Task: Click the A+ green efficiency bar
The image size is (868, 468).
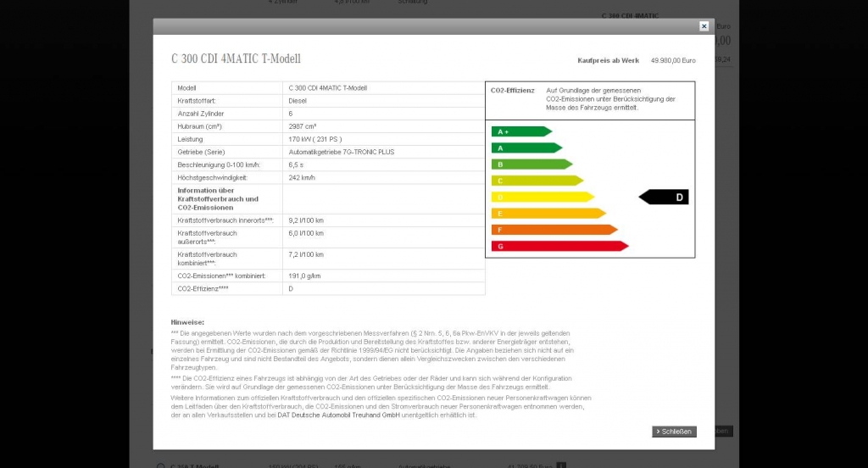Action: [521, 131]
